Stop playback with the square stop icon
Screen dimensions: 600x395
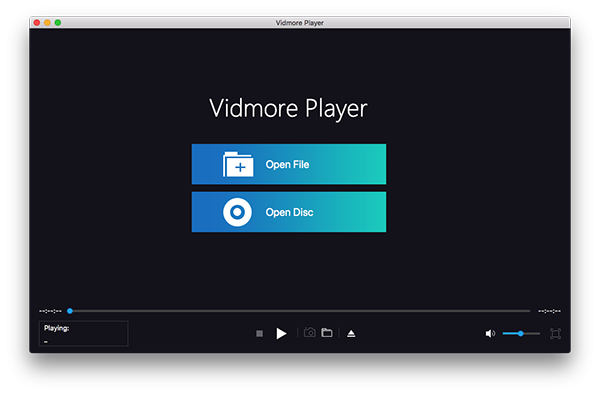259,334
